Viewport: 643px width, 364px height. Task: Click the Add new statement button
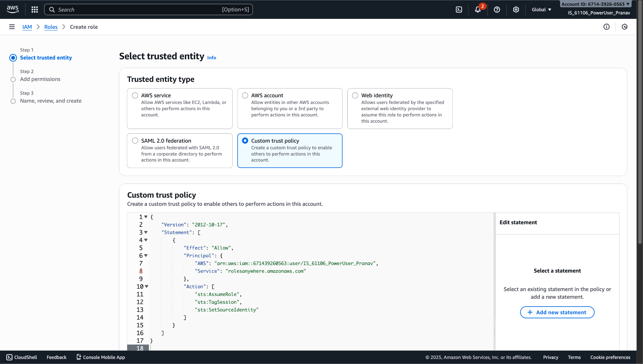pos(557,312)
